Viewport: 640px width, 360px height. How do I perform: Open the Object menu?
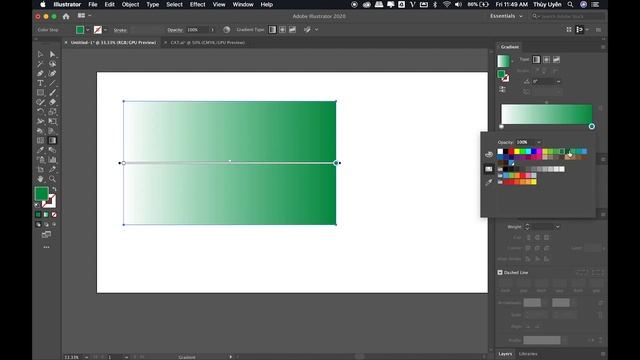(130, 4)
